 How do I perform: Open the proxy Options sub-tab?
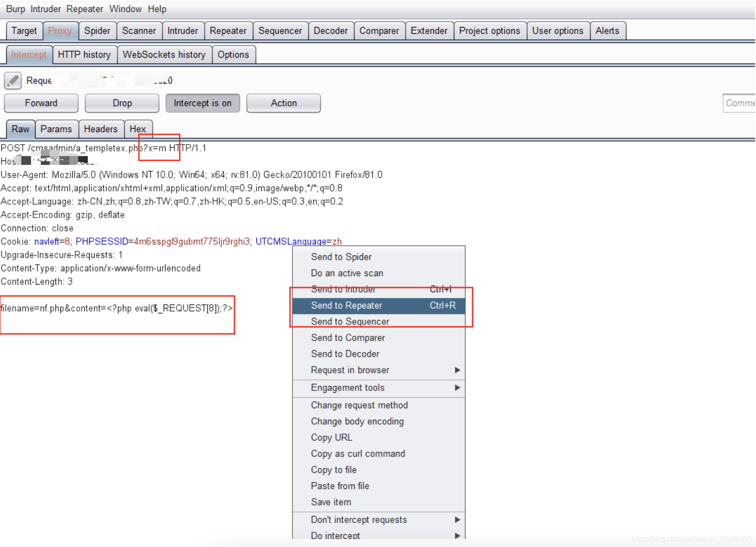233,55
